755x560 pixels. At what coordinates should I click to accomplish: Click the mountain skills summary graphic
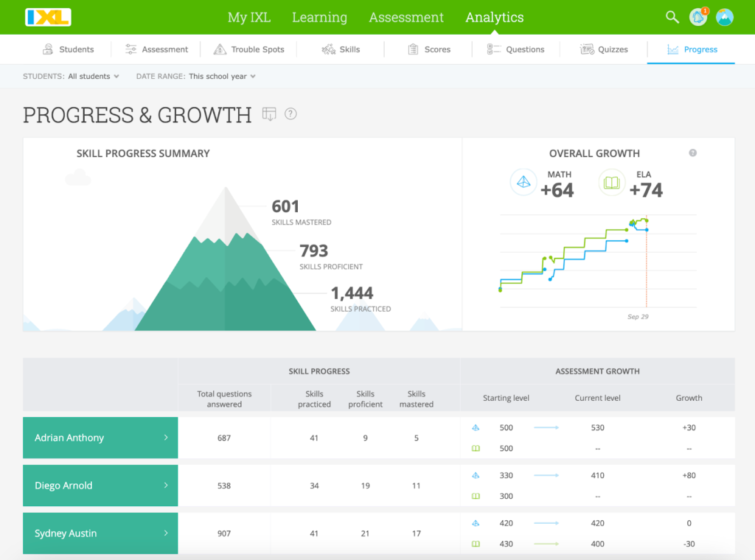[225, 259]
